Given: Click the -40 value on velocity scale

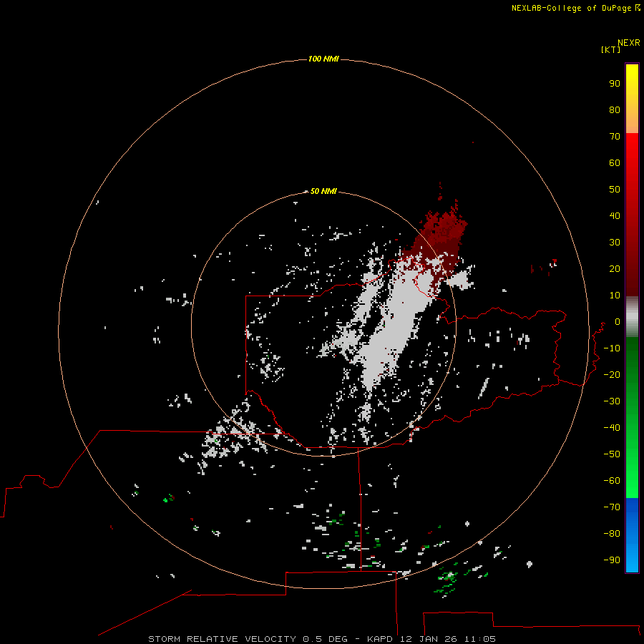Looking at the screenshot, I should pyautogui.click(x=612, y=428).
